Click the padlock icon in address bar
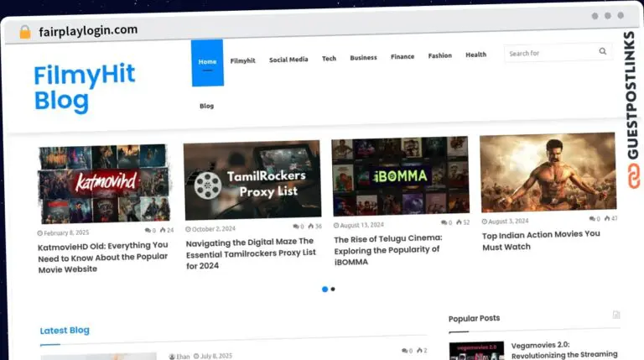Image resolution: width=644 pixels, height=360 pixels. click(24, 32)
